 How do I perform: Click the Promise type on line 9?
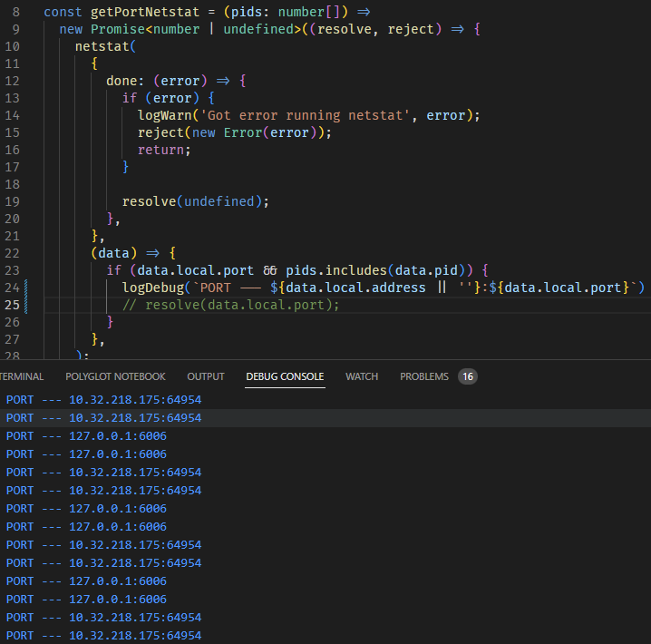(118, 29)
